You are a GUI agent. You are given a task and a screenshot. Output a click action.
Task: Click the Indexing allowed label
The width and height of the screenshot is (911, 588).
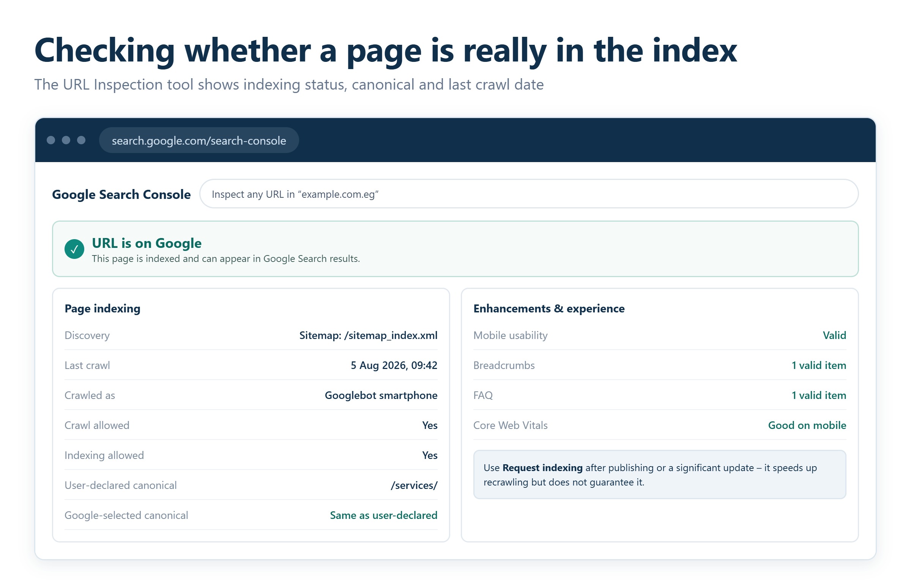pyautogui.click(x=104, y=455)
